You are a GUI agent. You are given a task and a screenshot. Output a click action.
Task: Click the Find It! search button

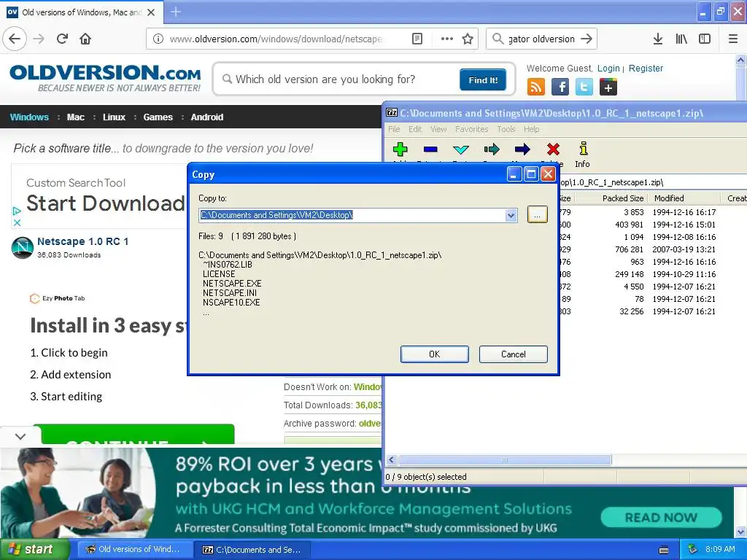pyautogui.click(x=483, y=79)
